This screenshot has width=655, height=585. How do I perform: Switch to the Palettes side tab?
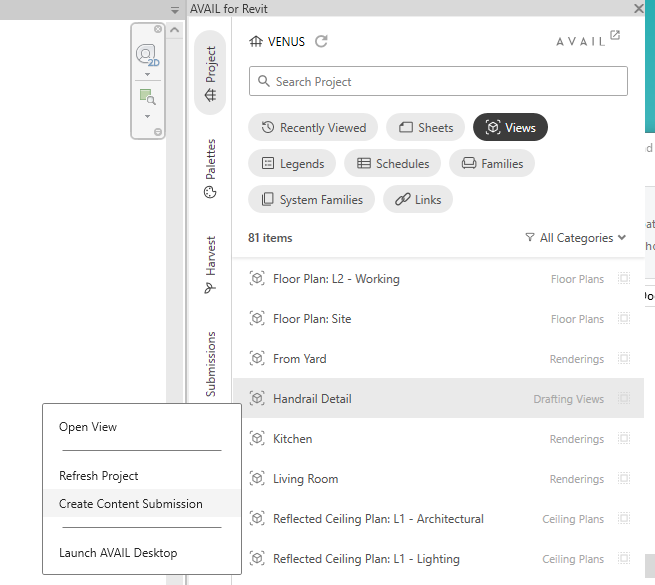(x=210, y=168)
